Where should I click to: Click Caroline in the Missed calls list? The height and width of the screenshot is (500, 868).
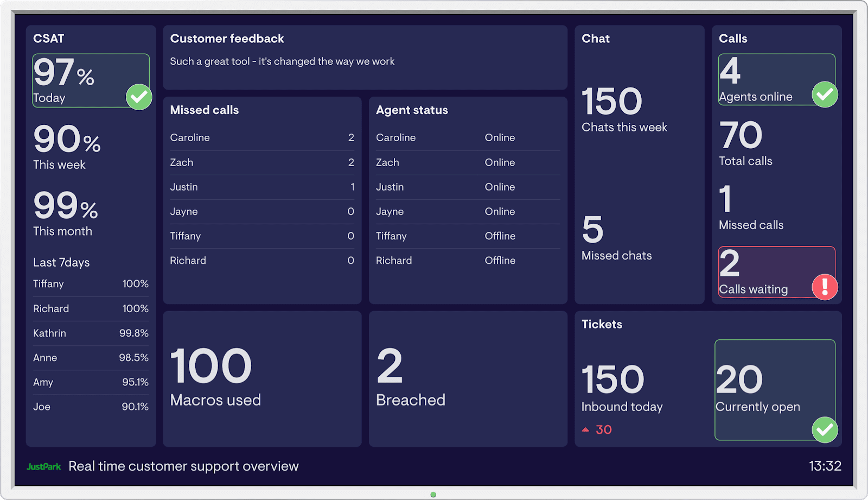pos(190,137)
